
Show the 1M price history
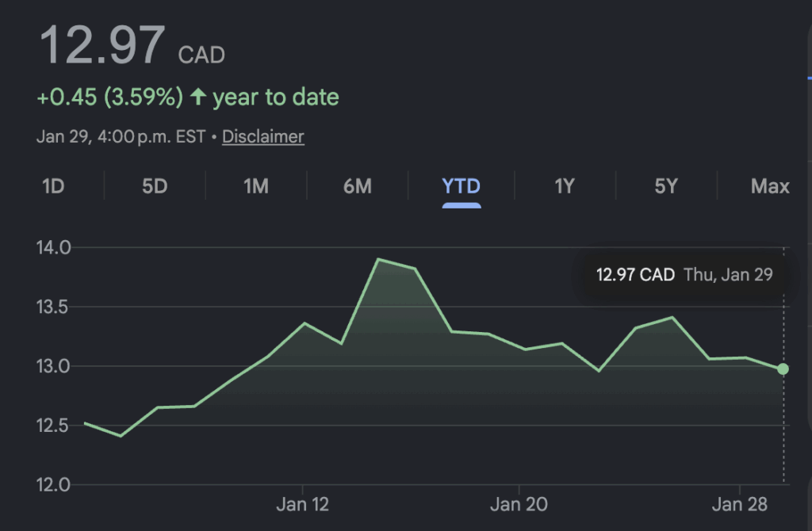tap(255, 186)
